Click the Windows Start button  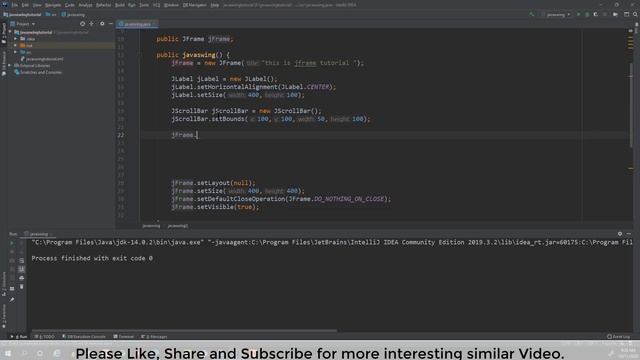coord(8,353)
